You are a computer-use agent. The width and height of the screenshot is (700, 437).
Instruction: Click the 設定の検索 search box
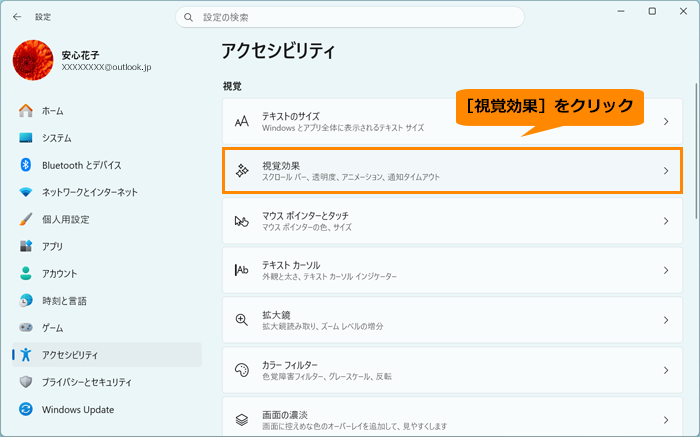point(350,17)
